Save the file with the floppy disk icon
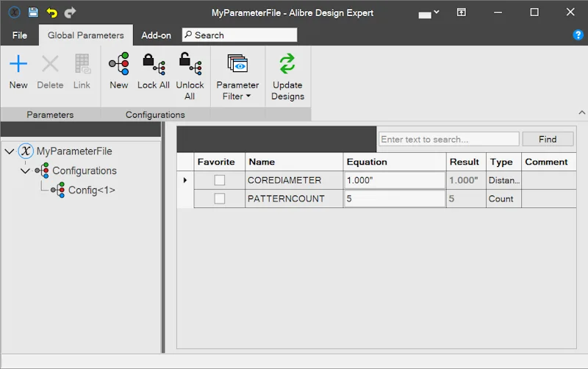The image size is (588, 369). coord(33,12)
